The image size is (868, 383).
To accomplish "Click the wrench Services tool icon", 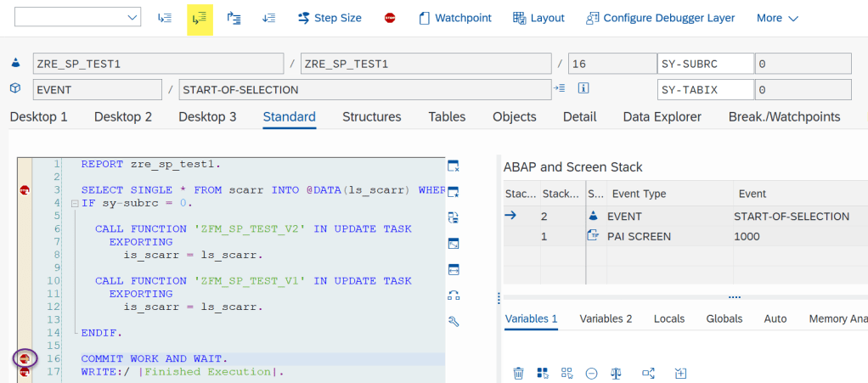I will (454, 321).
